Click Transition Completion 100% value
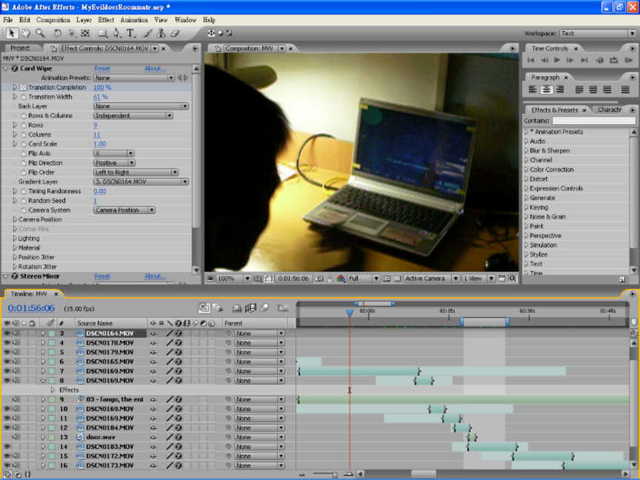This screenshot has width=640, height=480. click(102, 87)
